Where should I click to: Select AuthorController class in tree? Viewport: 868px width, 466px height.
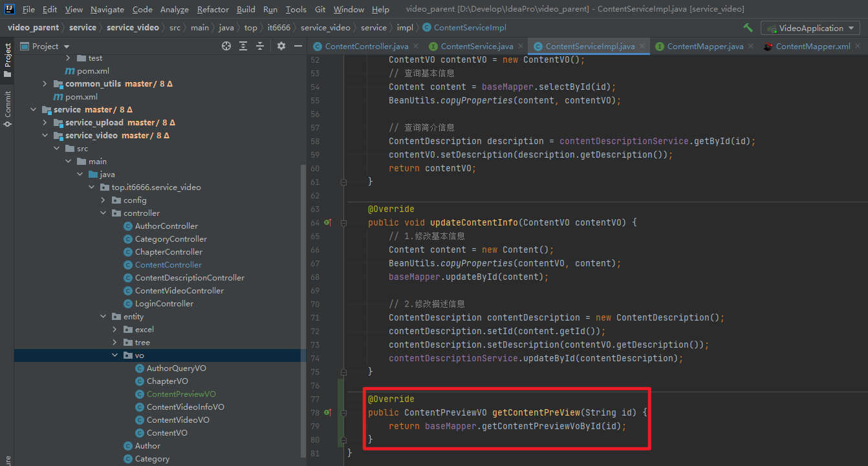tap(166, 226)
